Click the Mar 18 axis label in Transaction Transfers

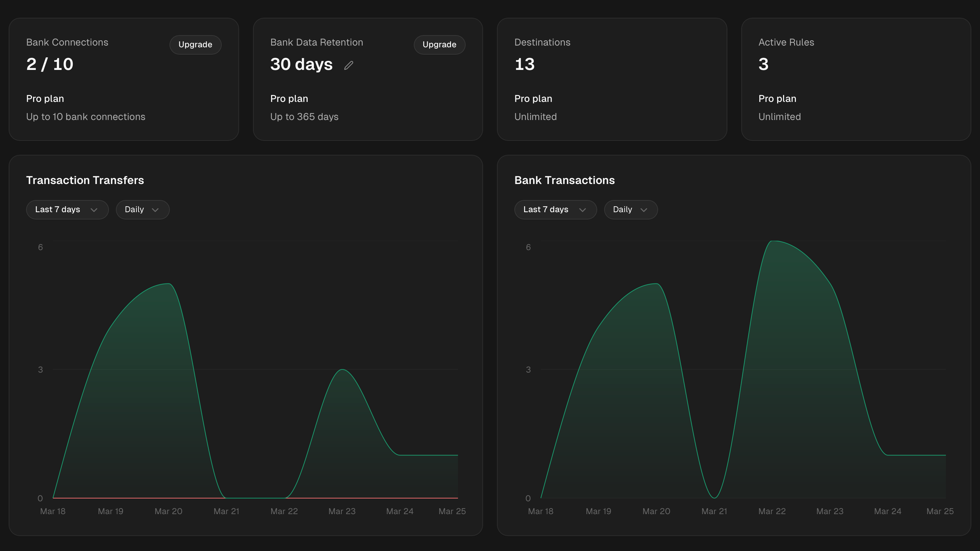(53, 511)
